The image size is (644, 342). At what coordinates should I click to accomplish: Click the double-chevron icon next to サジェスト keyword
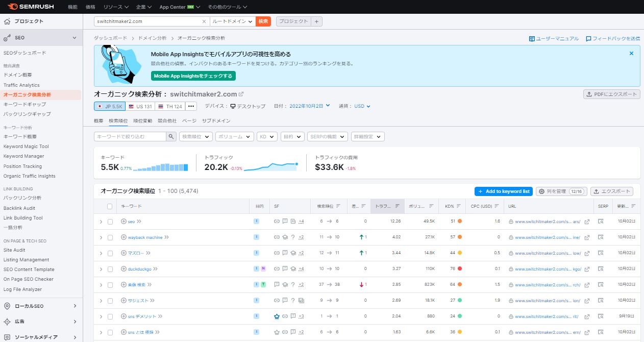point(152,301)
